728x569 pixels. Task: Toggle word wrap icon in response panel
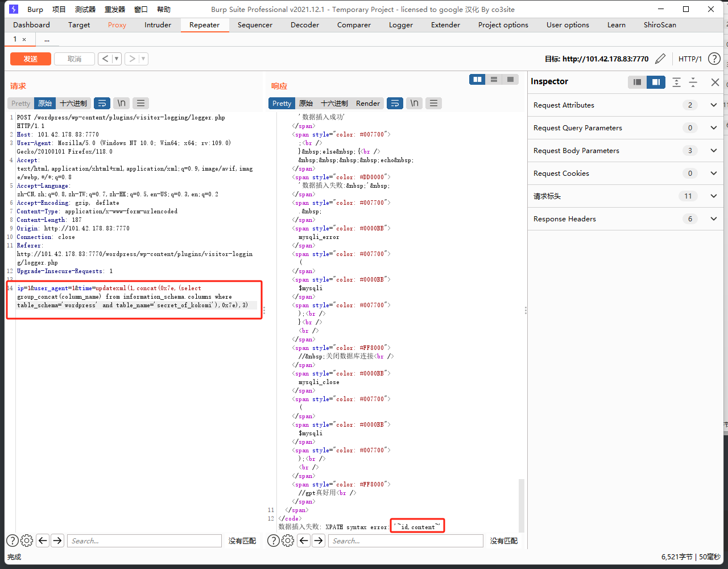tap(395, 103)
